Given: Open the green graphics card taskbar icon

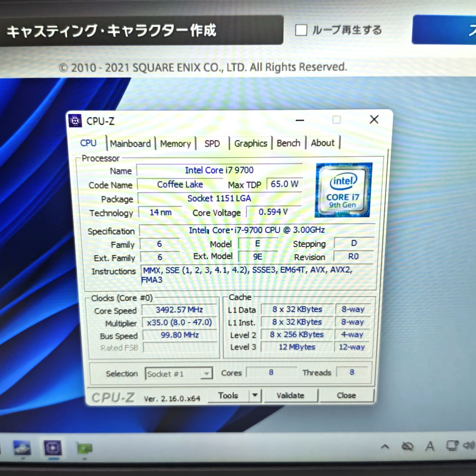Looking at the screenshot, I should coord(85,448).
